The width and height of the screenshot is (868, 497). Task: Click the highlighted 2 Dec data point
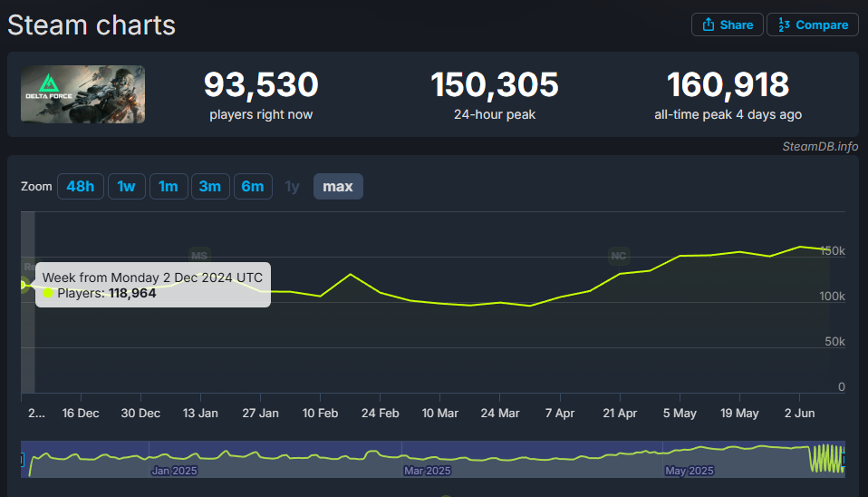(23, 285)
